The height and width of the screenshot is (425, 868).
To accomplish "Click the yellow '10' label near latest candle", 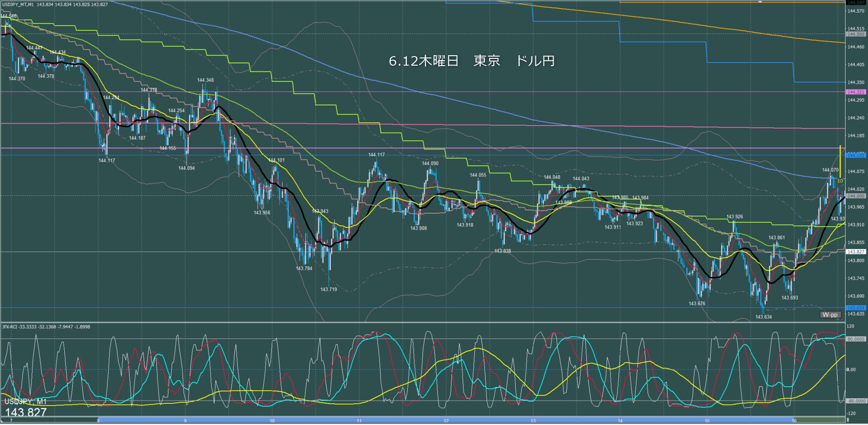I will (x=839, y=181).
